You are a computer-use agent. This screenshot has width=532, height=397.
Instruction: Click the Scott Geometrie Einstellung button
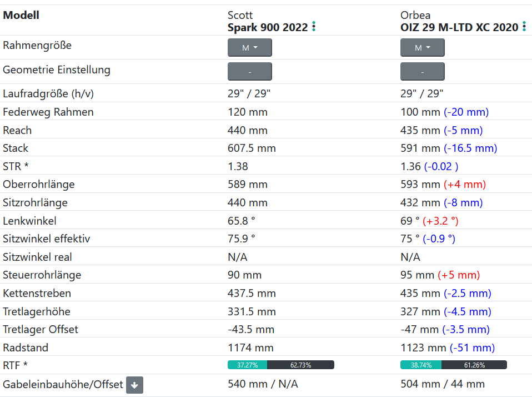click(x=249, y=72)
